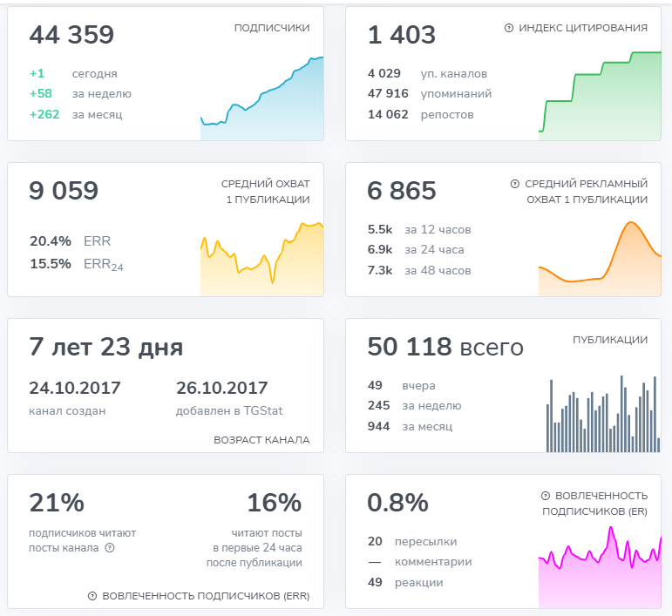Open the orange ad reach chart

point(600,258)
